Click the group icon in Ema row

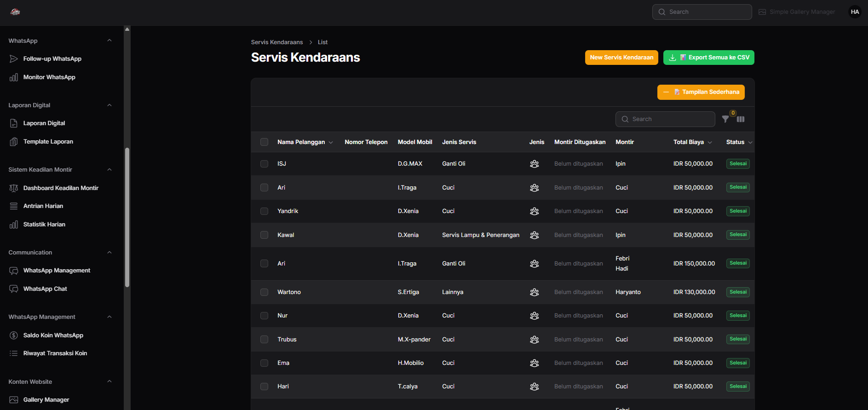click(x=534, y=363)
